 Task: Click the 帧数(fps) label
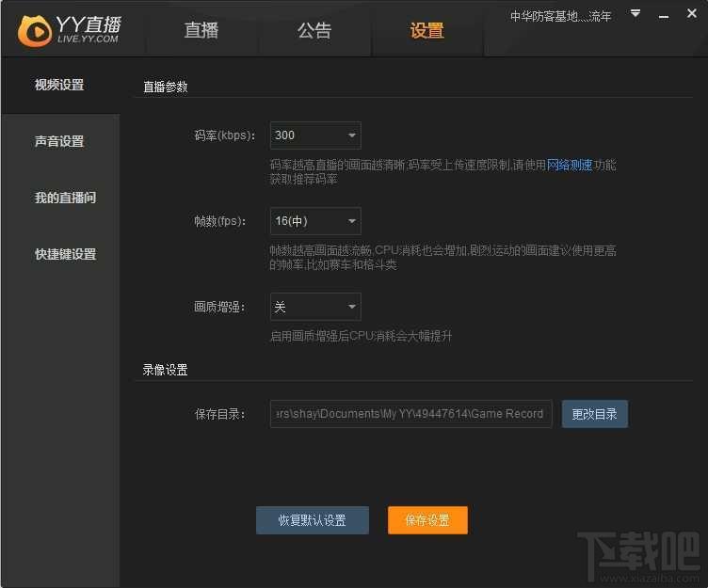point(220,221)
